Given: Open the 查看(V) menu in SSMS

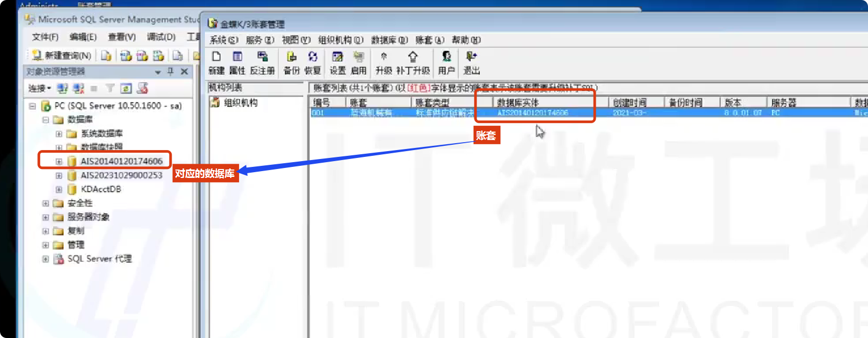Looking at the screenshot, I should pyautogui.click(x=122, y=37).
